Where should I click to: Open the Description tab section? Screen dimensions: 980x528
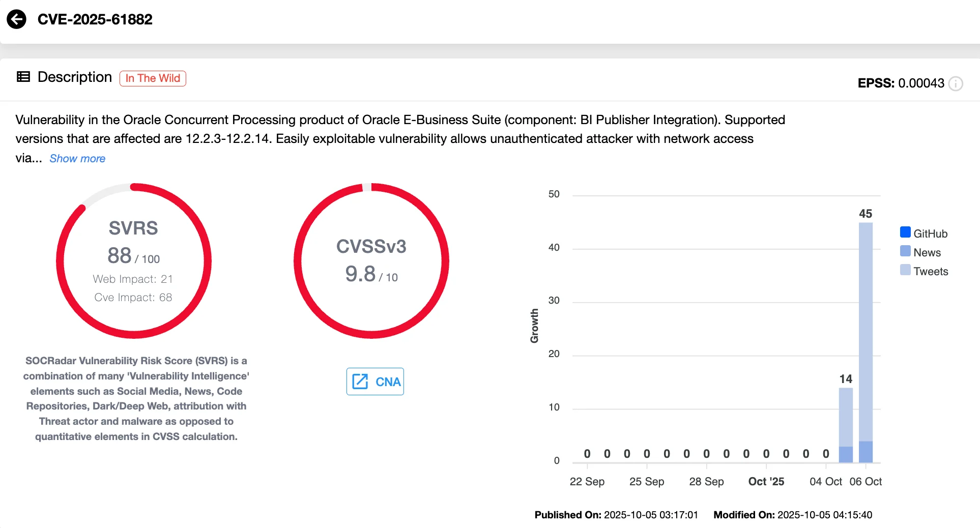pyautogui.click(x=74, y=77)
